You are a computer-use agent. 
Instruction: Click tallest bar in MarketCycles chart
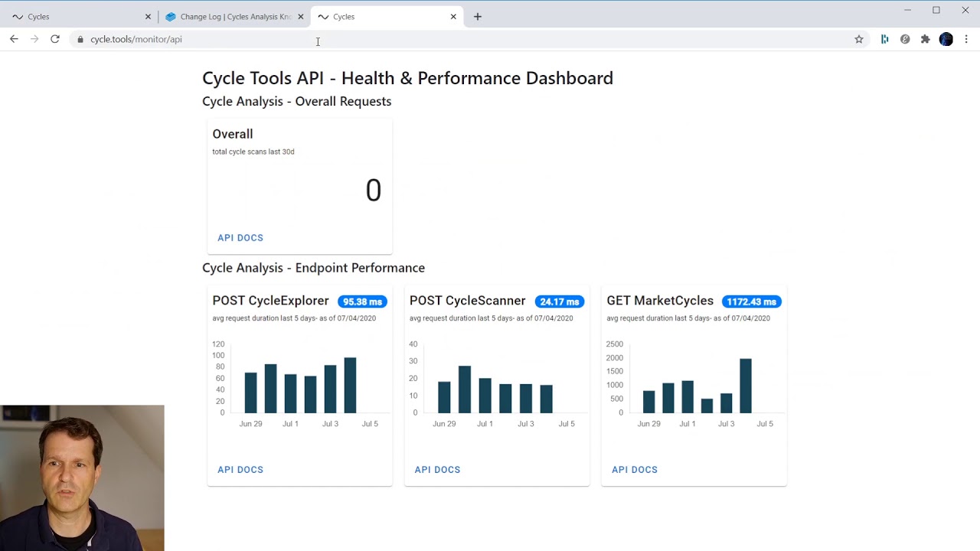(x=746, y=386)
